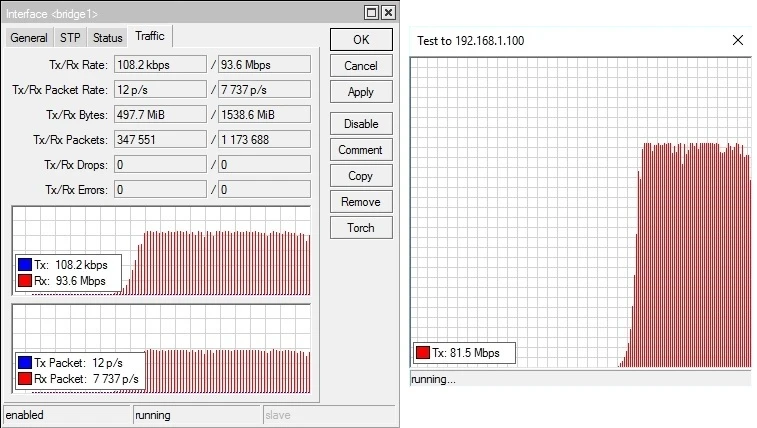Click the Rx Rate field showing 93.6 Mbps
This screenshot has width=757, height=428.
pos(264,64)
